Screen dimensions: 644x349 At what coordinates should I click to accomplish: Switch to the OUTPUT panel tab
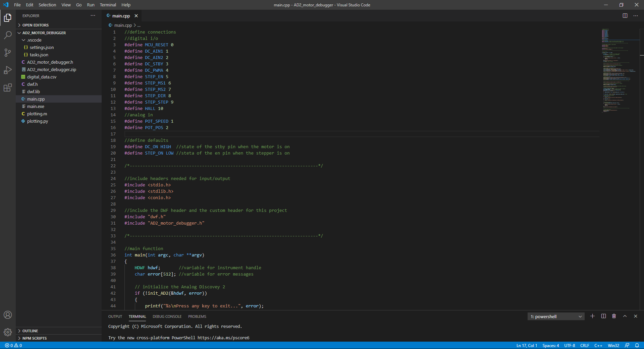click(115, 316)
